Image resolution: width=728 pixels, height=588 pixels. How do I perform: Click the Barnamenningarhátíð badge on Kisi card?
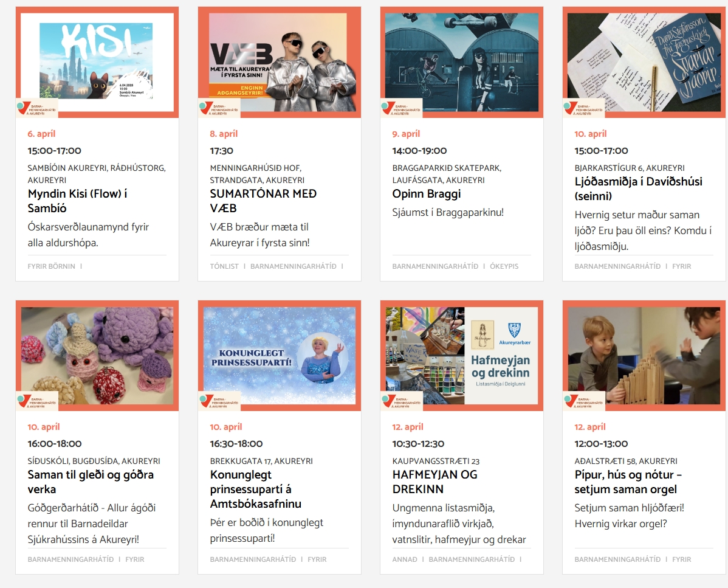pyautogui.click(x=37, y=108)
